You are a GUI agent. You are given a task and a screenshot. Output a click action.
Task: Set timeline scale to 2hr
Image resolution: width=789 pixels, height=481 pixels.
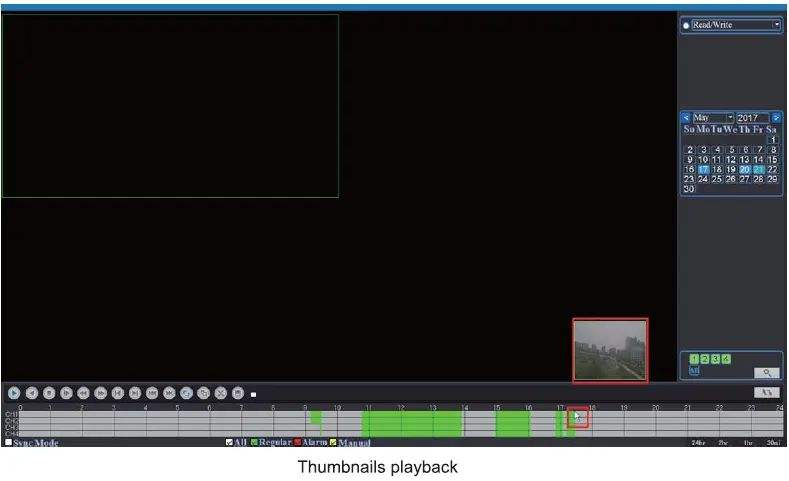[x=723, y=443]
